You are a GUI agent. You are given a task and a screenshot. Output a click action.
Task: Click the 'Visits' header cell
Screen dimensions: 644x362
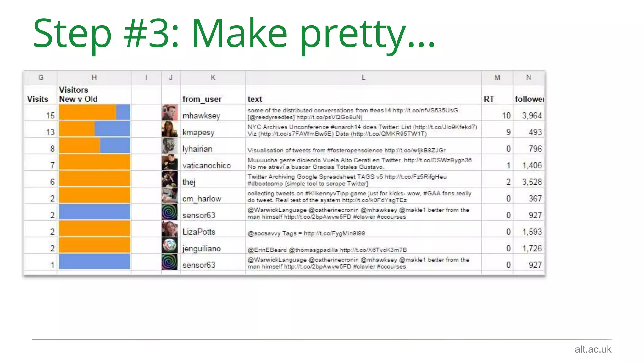coord(41,95)
